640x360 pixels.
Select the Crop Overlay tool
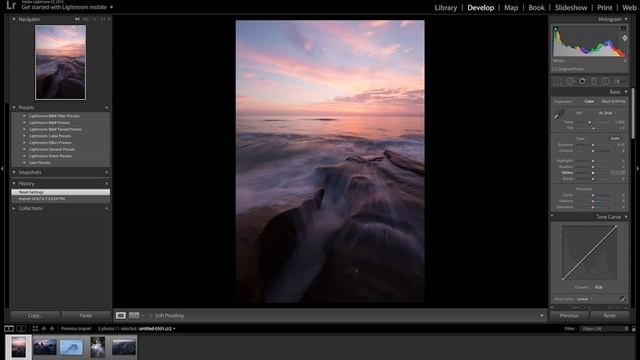(558, 82)
